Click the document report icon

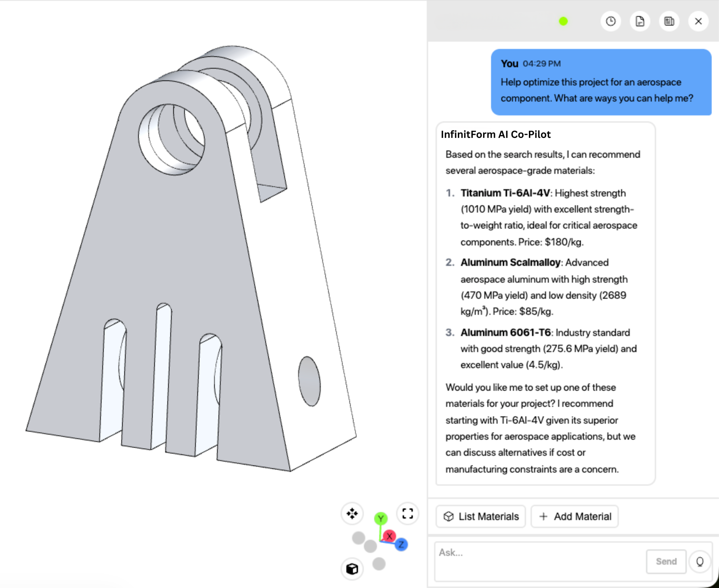[640, 21]
